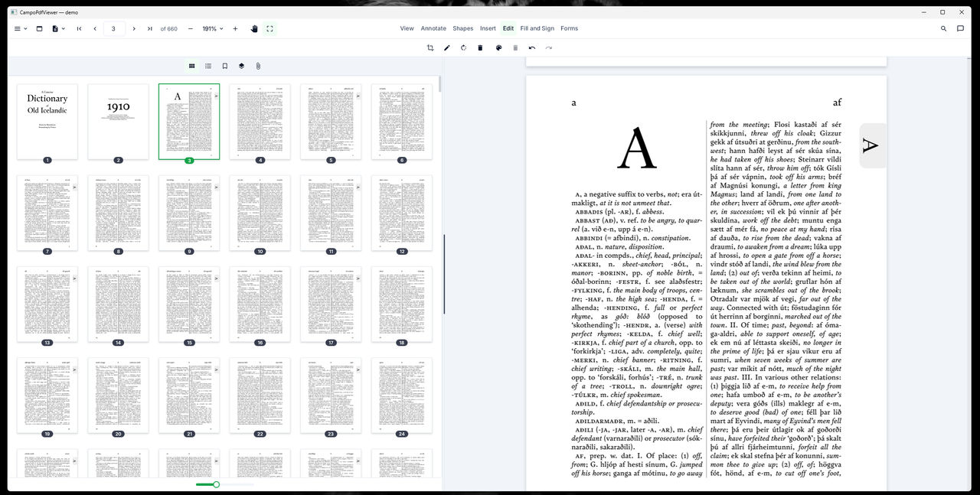Click the thumbnail panel vertical scrollbar
The width and height of the screenshot is (980, 495).
tap(439, 85)
